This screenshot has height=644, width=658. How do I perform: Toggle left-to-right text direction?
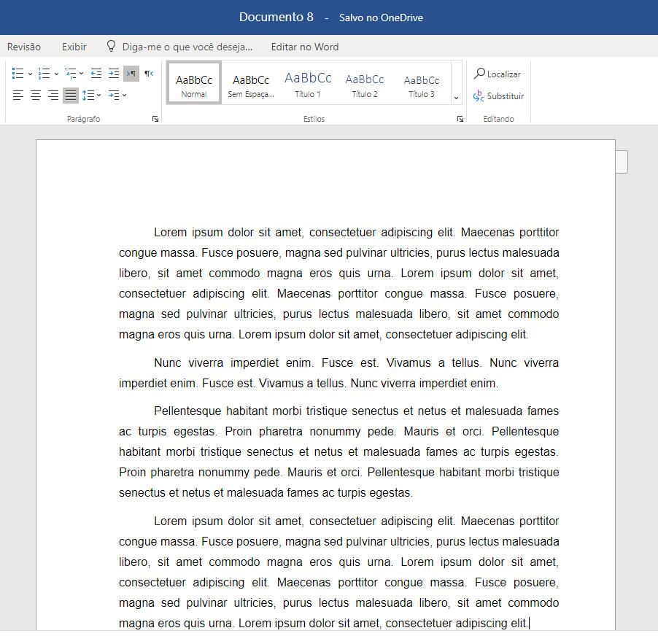click(131, 73)
